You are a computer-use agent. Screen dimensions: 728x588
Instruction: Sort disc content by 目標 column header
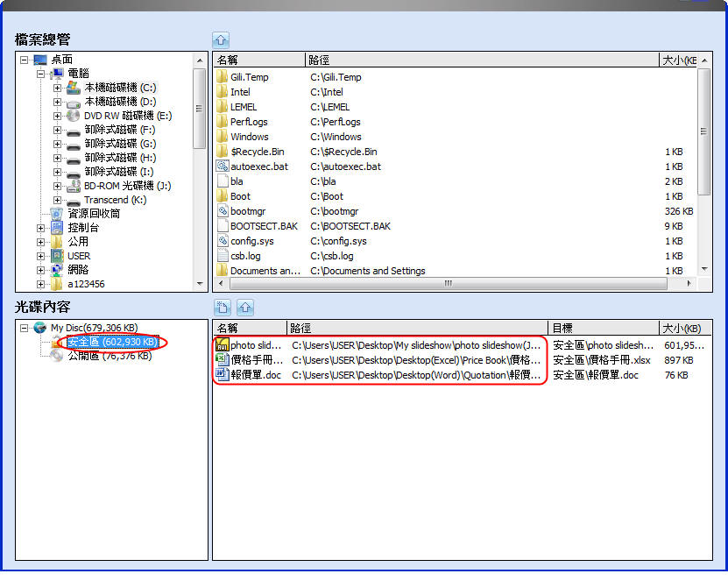pyautogui.click(x=603, y=329)
